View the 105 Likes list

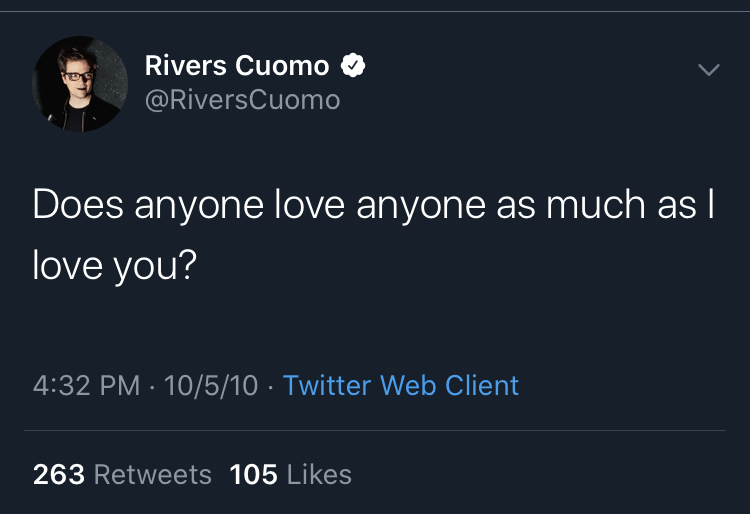(290, 474)
